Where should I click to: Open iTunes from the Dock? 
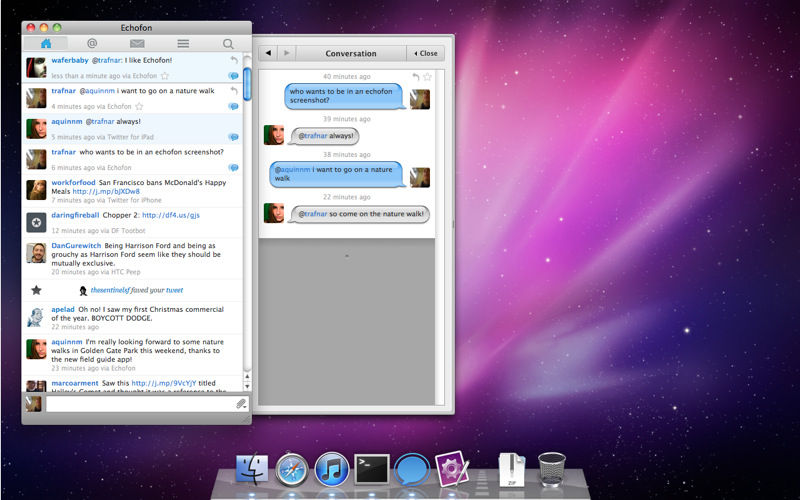coord(332,469)
